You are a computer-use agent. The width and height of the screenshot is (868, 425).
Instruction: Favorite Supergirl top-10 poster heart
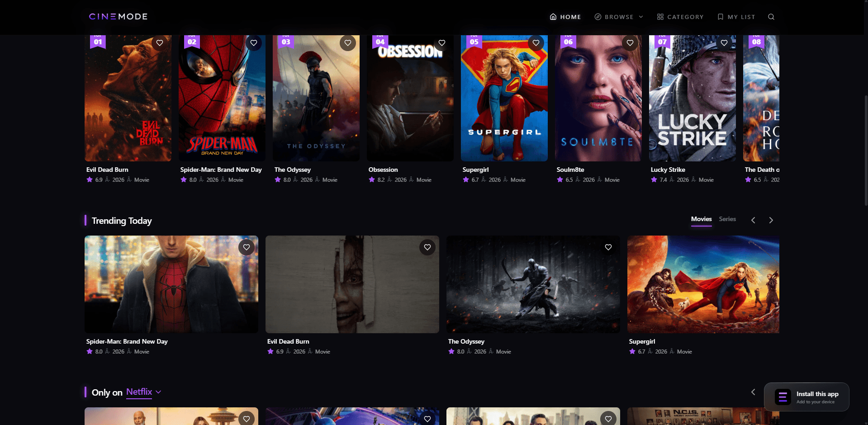[536, 43]
